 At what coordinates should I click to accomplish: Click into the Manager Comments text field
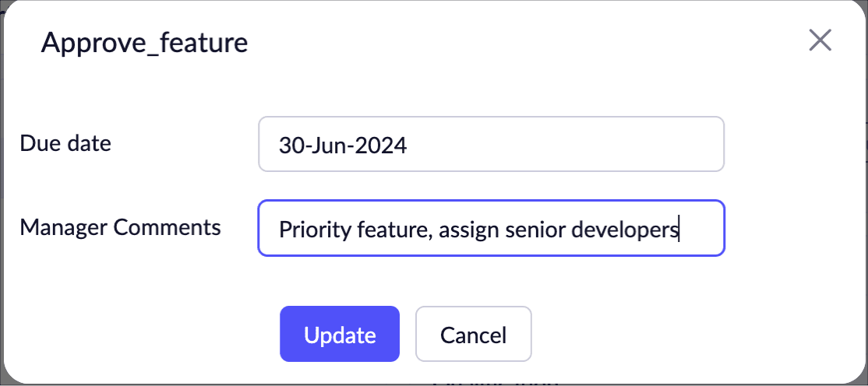[491, 229]
